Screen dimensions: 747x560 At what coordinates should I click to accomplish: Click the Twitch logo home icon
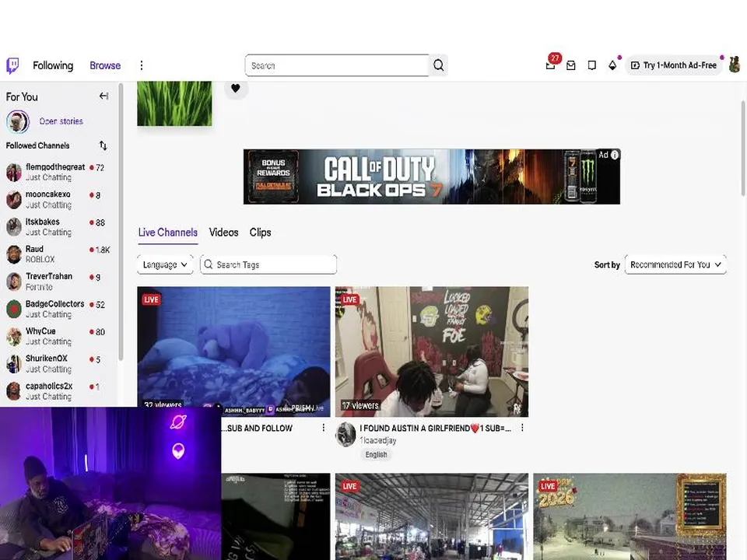click(13, 65)
